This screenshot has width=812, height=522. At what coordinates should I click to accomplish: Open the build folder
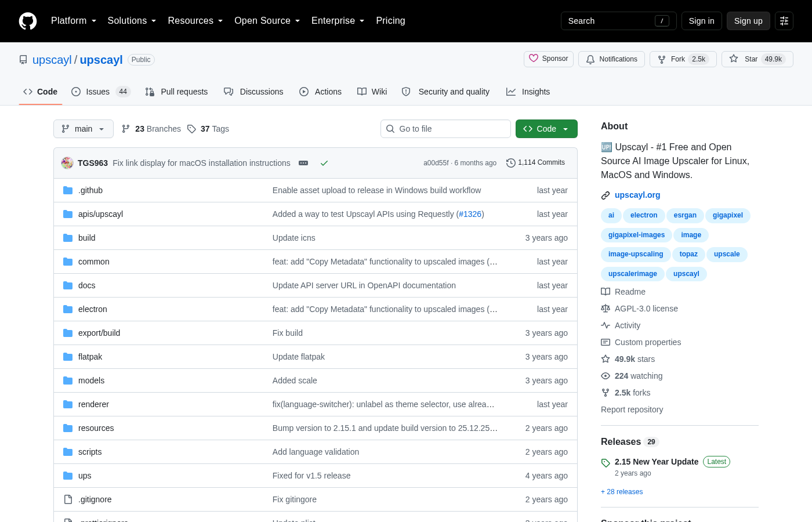[87, 238]
